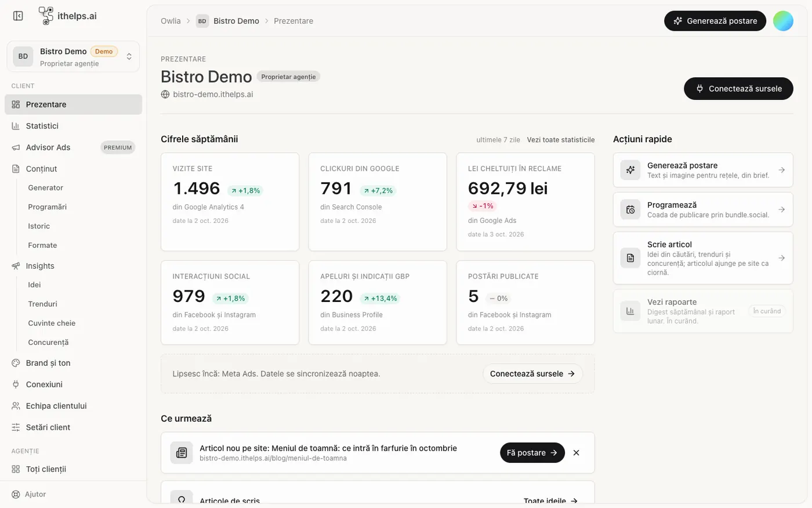Click the Echipa clientului people icon
The width and height of the screenshot is (812, 508).
(x=16, y=406)
